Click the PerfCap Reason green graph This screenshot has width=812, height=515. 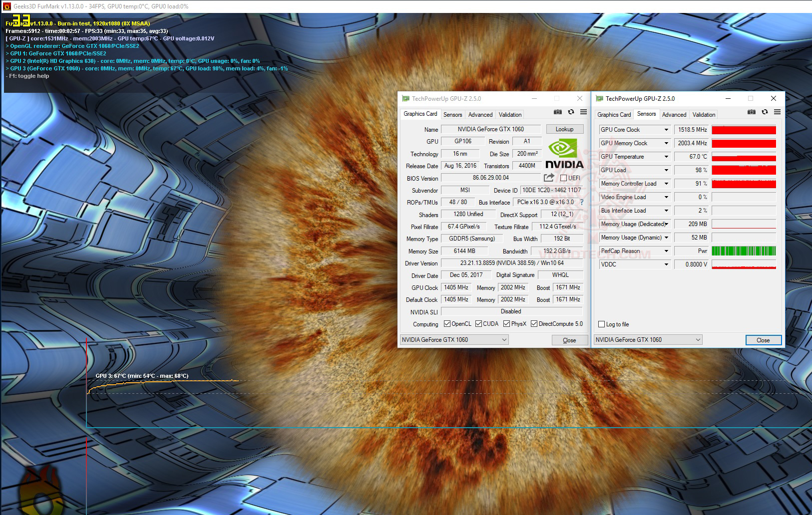pyautogui.click(x=744, y=251)
